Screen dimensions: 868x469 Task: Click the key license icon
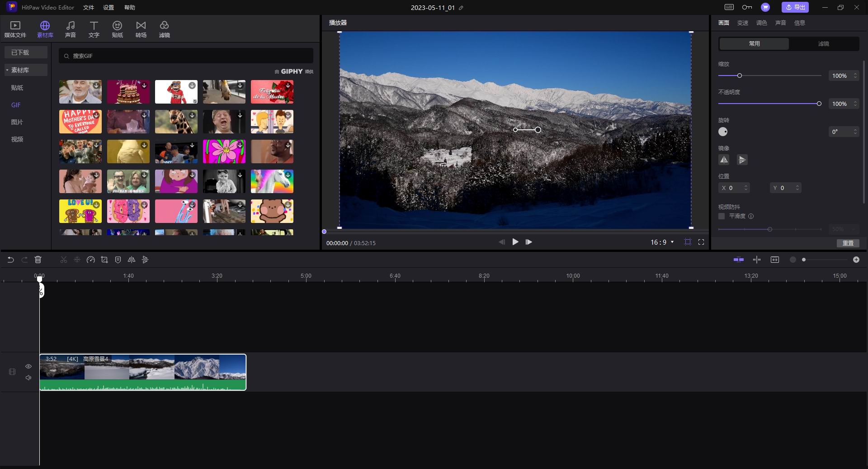pyautogui.click(x=747, y=7)
